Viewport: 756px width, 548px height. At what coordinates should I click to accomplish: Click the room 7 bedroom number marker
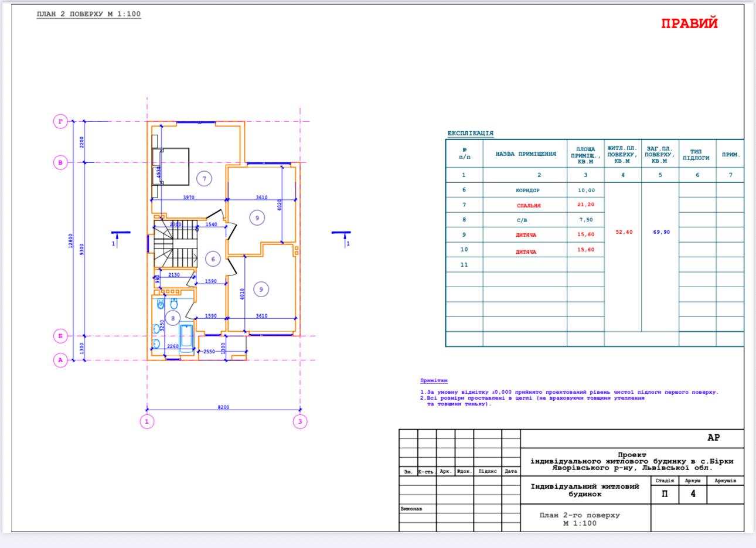[204, 179]
